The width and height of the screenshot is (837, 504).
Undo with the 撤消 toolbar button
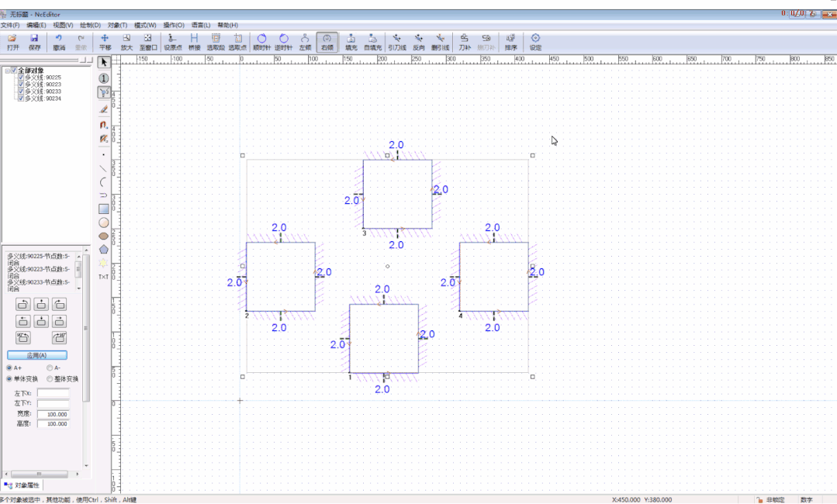59,42
